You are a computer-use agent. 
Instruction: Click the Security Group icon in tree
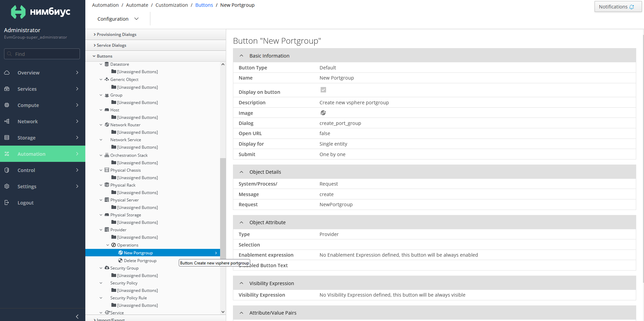coord(107,268)
